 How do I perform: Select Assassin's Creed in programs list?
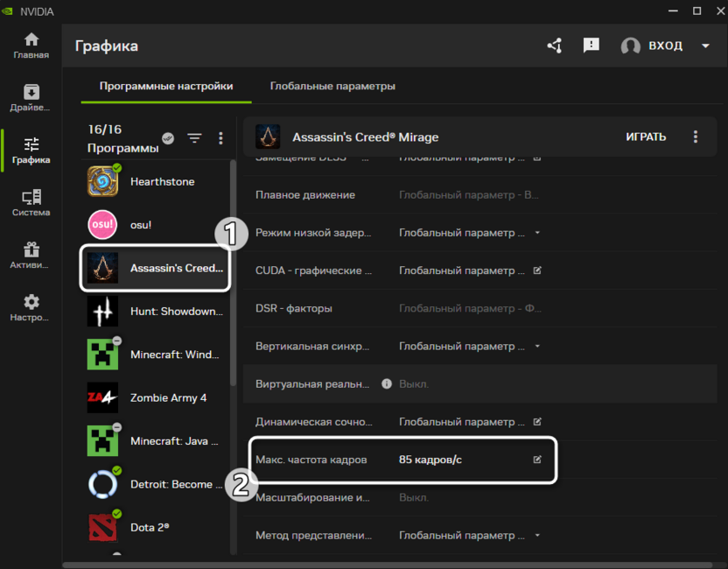point(155,268)
